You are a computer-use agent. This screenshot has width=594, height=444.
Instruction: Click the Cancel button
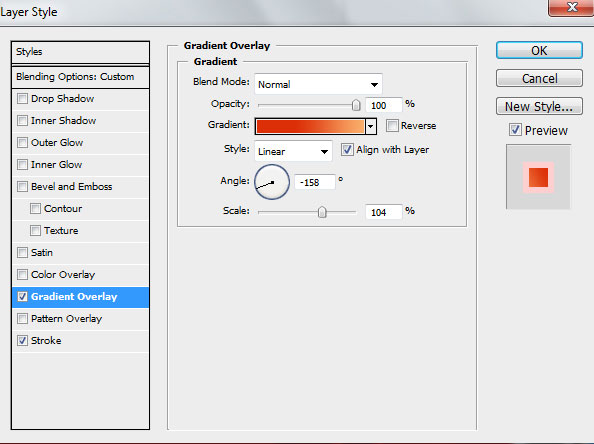(539, 78)
